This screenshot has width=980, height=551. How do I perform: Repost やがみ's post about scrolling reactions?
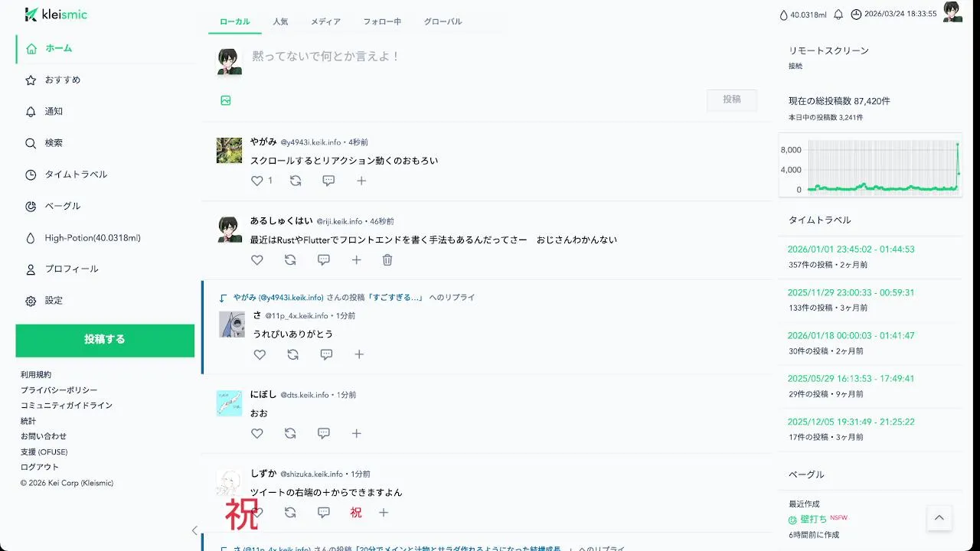click(x=296, y=181)
